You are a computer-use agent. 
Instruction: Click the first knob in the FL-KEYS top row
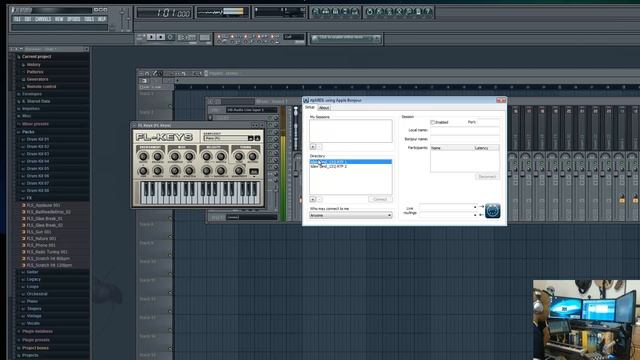tap(143, 156)
